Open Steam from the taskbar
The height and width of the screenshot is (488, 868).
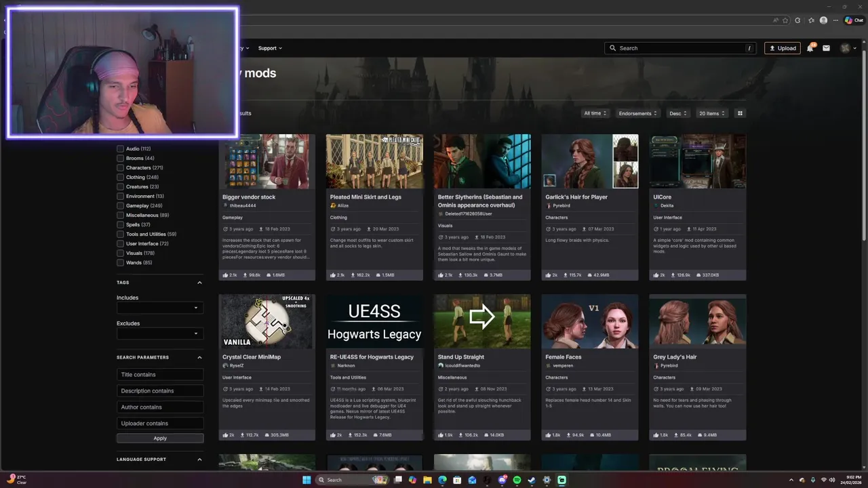point(532,480)
